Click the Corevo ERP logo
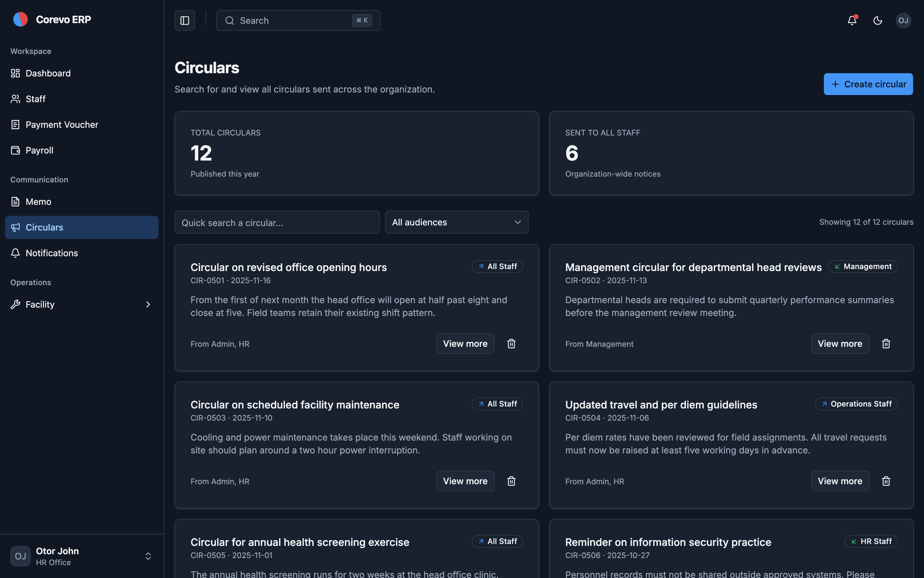924x578 pixels. (21, 20)
